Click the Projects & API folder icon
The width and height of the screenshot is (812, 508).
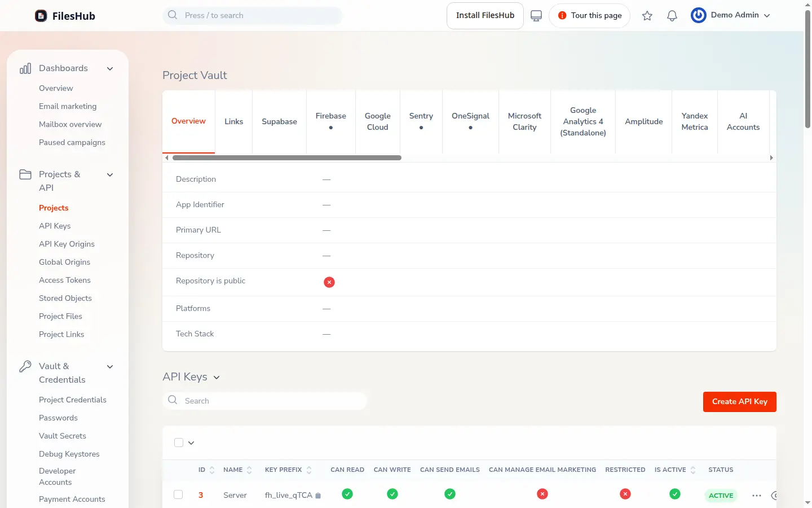(25, 174)
